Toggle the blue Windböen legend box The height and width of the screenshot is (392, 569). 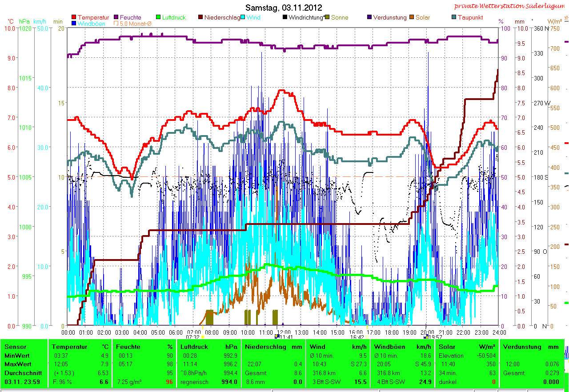[x=74, y=24]
